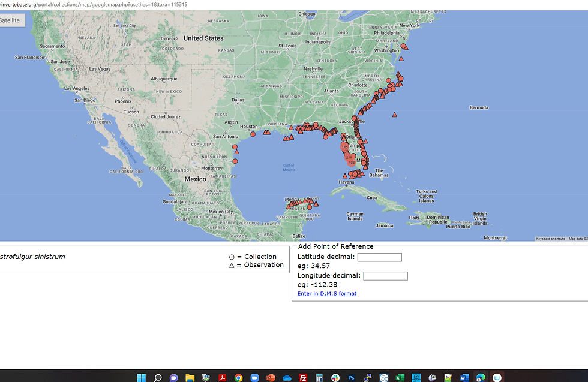This screenshot has width=588, height=382.
Task: Click the 'eg: -112.38' example text
Action: click(x=317, y=284)
